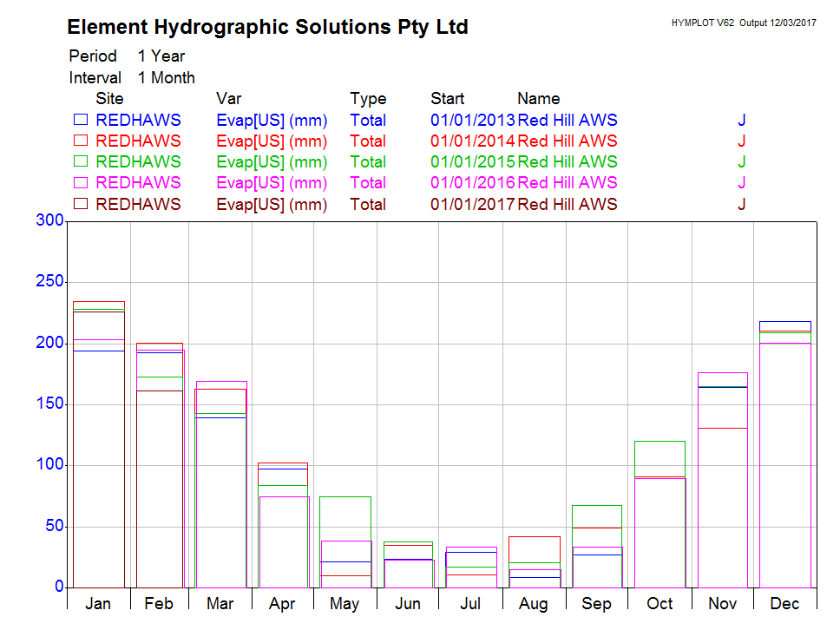Click the 150 y-axis tick label
This screenshot has width=840, height=630.
[49, 404]
